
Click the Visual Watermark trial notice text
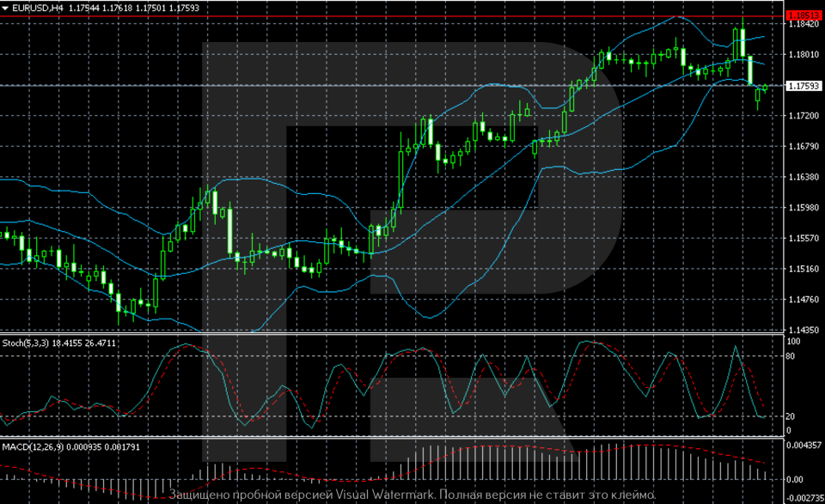[x=412, y=495]
